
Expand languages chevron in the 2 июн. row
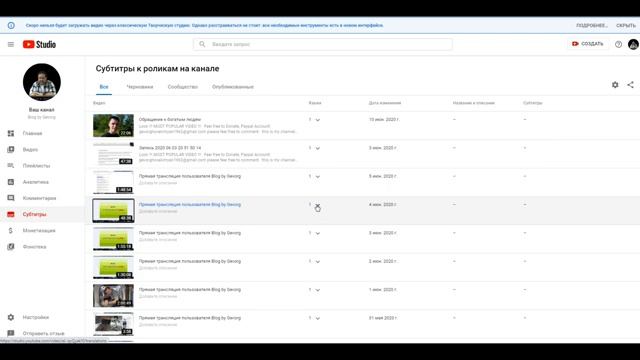(x=318, y=262)
